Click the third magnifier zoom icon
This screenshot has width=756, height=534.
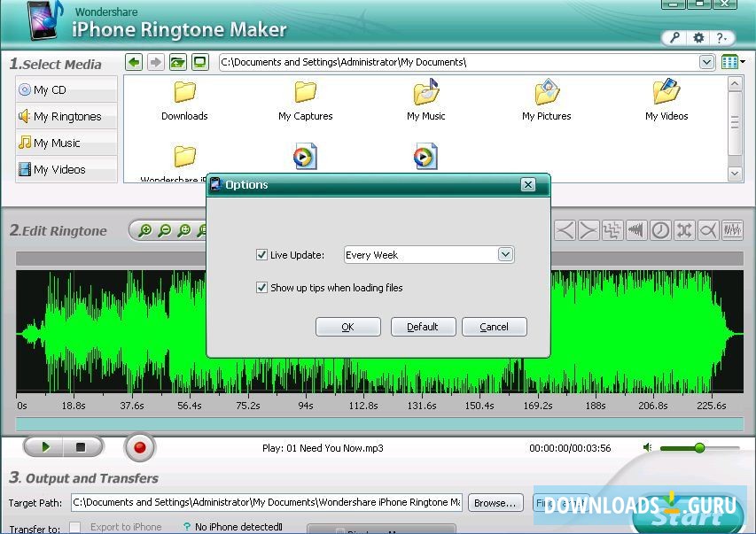pyautogui.click(x=183, y=230)
